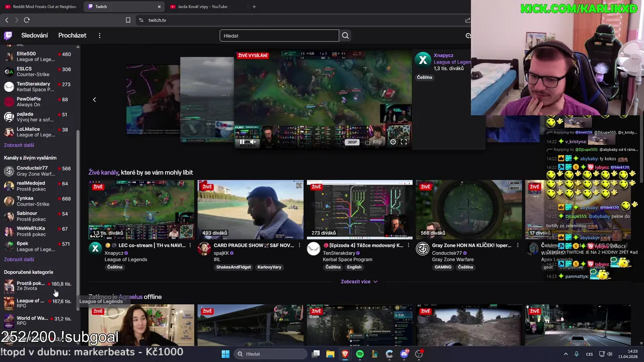
Task: Focus the Hledat search field
Action: click(x=279, y=36)
